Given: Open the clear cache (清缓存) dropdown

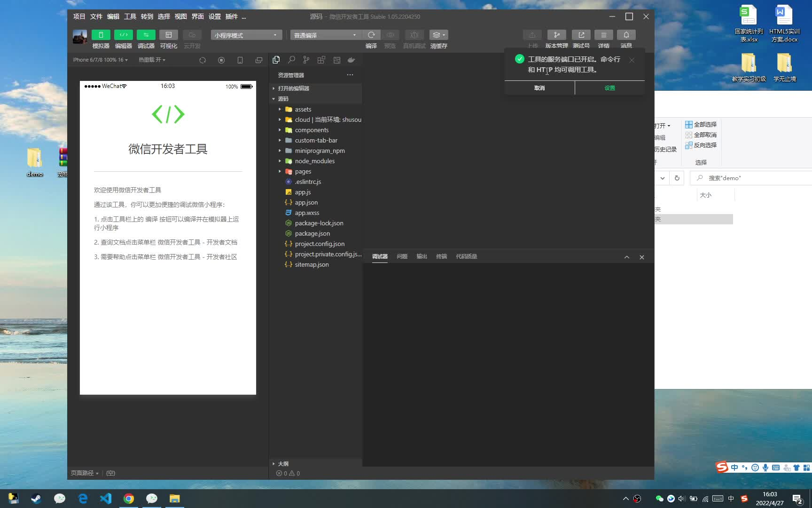Looking at the screenshot, I should [x=439, y=35].
